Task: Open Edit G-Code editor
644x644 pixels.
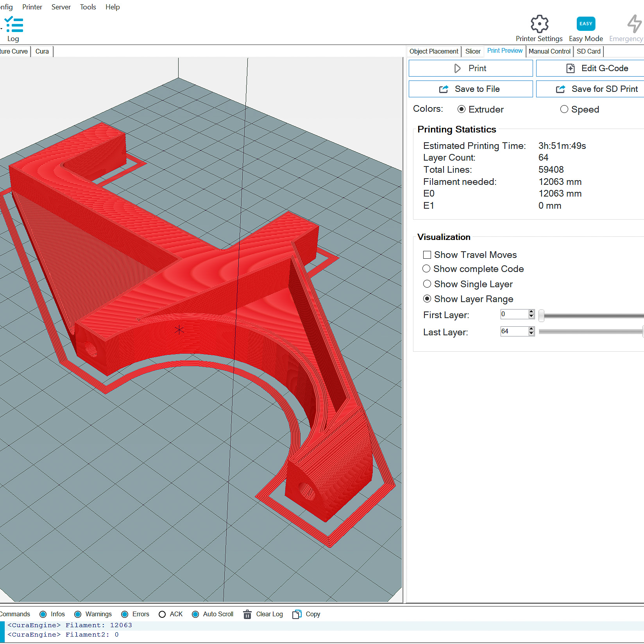Action: [x=590, y=68]
